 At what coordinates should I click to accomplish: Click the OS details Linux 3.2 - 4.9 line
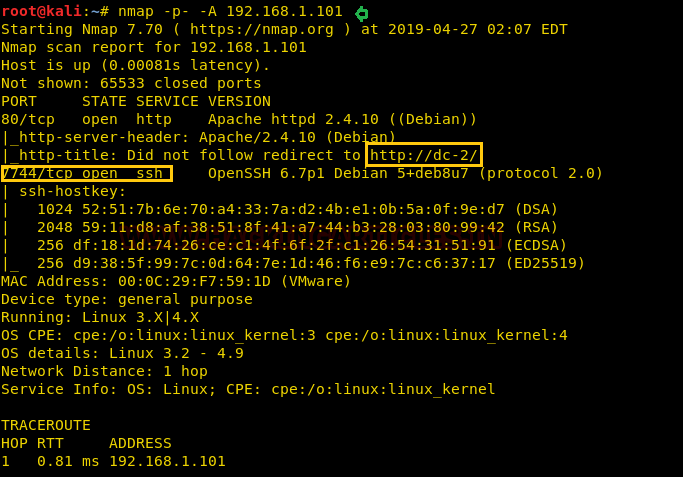point(122,353)
